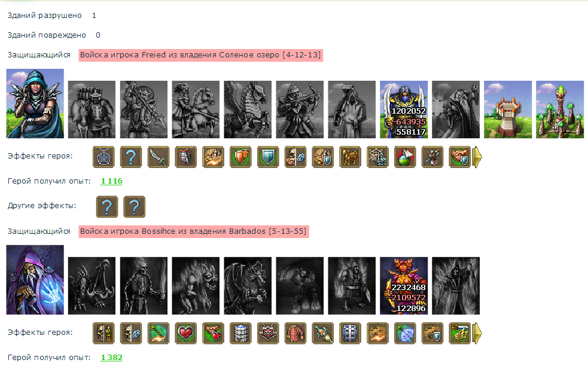
Task: Open hero experience link 1 116
Action: point(111,181)
